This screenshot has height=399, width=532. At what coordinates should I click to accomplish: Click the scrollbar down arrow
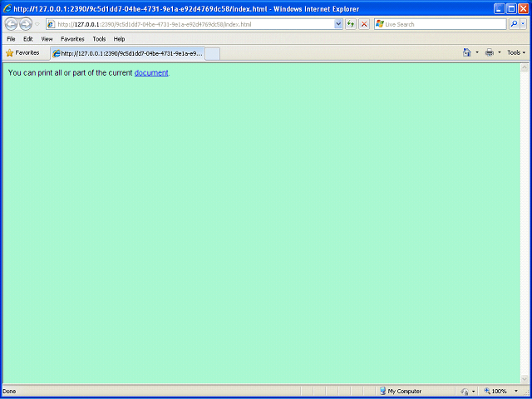pos(525,379)
